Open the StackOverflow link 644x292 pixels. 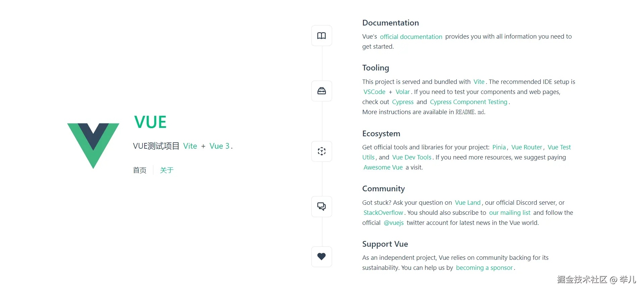pos(383,213)
